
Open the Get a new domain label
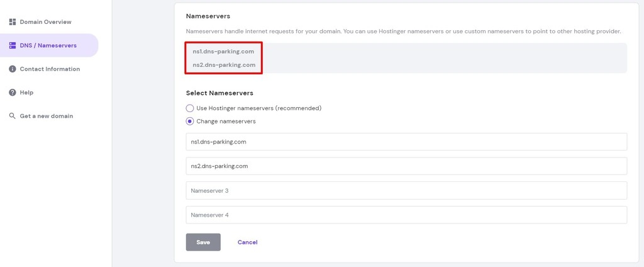click(x=46, y=116)
